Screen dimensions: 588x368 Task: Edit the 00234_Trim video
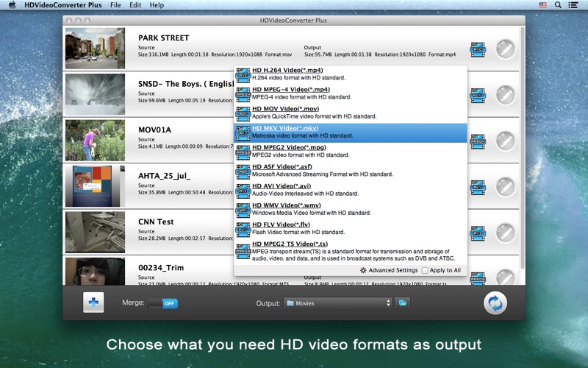(506, 277)
